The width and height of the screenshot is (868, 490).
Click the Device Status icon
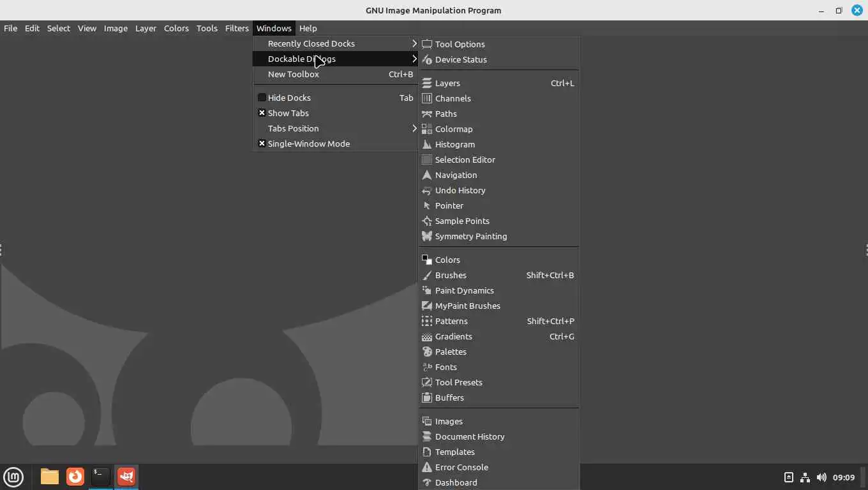point(427,59)
